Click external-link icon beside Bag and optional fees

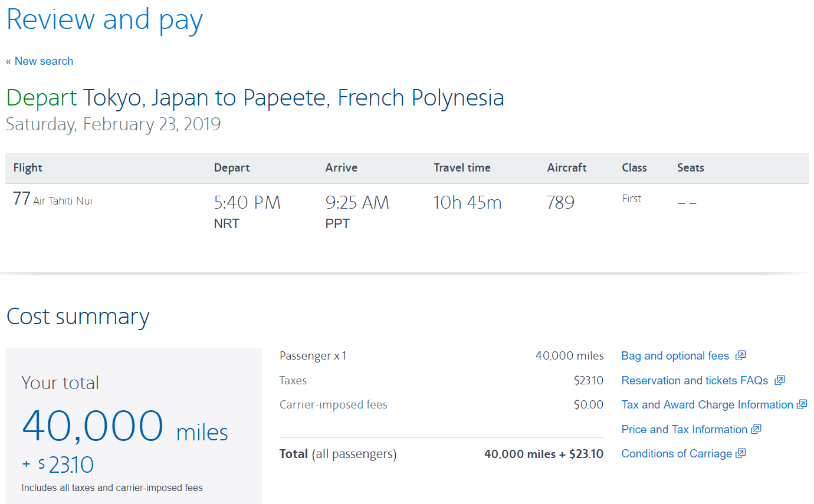741,355
